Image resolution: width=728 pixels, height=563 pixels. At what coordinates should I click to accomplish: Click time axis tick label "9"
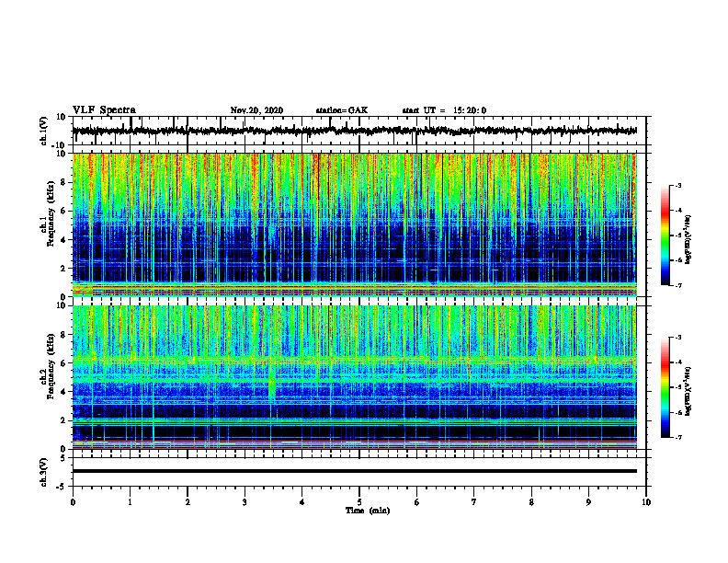(588, 502)
